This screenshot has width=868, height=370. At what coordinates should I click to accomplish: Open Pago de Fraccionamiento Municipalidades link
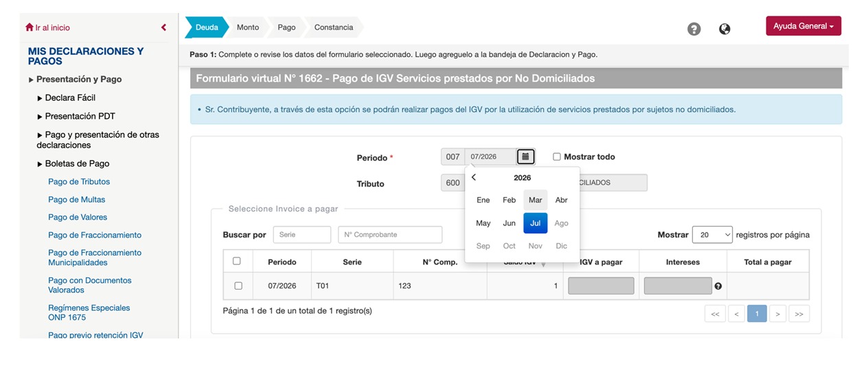[95, 257]
